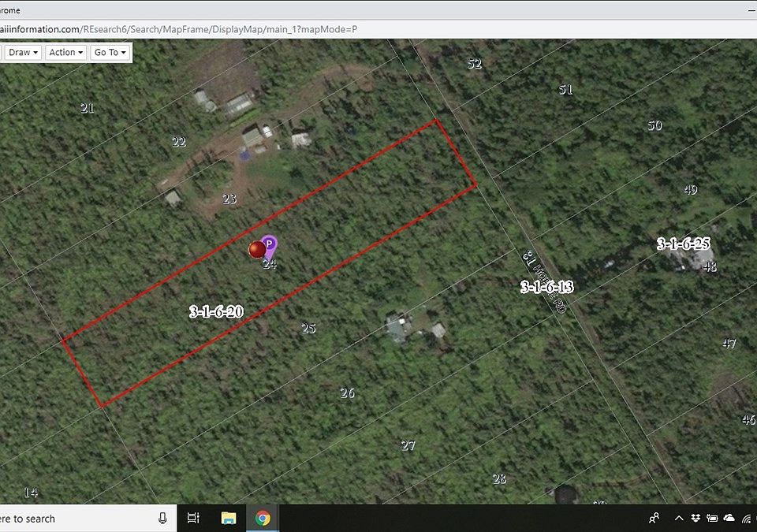This screenshot has width=757, height=532.
Task: Click lot number 27 on map
Action: [x=408, y=445]
